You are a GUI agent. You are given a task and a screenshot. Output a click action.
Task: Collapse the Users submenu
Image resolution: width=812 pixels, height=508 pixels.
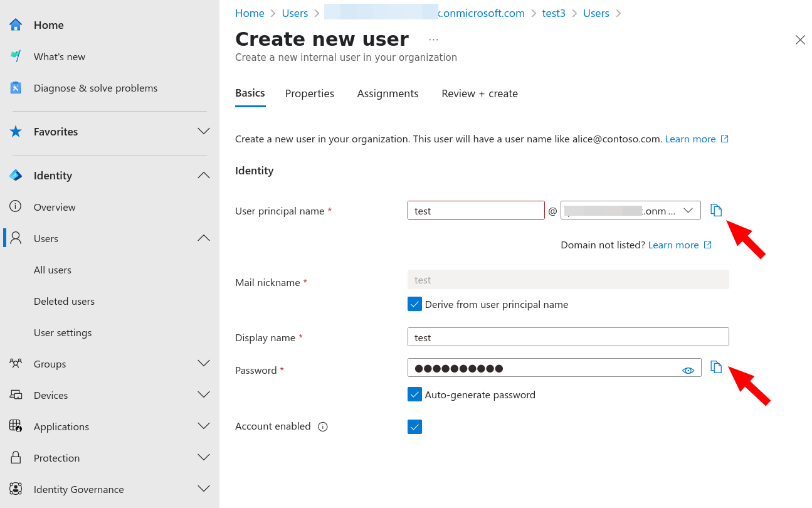point(204,238)
